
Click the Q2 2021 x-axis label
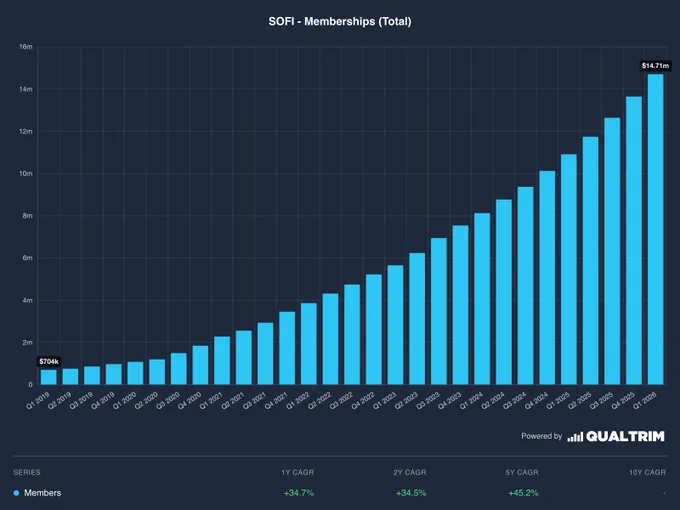click(x=233, y=400)
